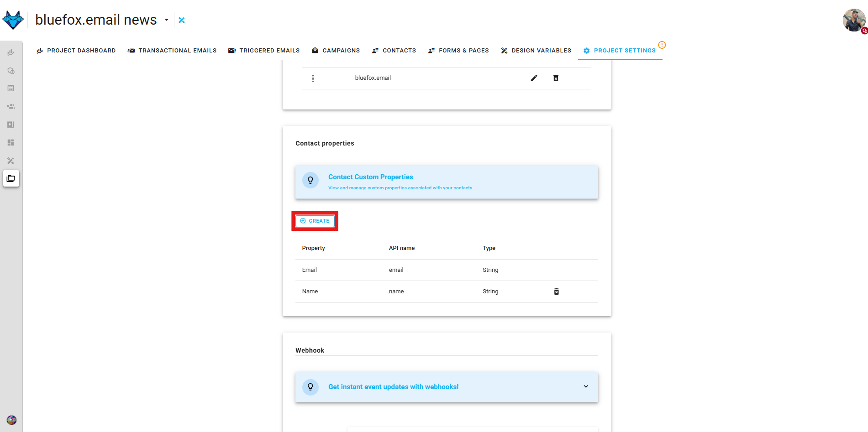The height and width of the screenshot is (432, 868).
Task: Click the sidebar analytics chart icon
Action: pos(11,52)
